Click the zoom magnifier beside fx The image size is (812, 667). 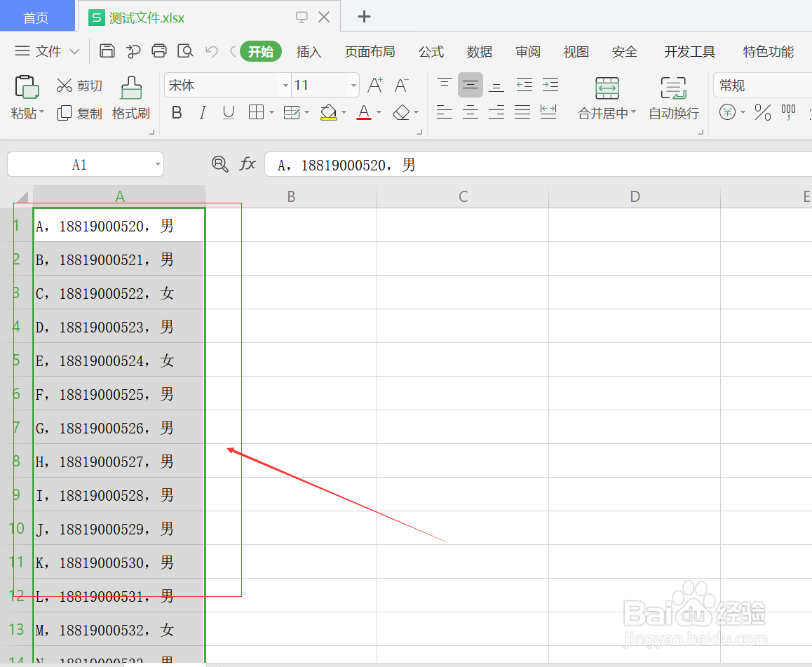click(x=220, y=164)
